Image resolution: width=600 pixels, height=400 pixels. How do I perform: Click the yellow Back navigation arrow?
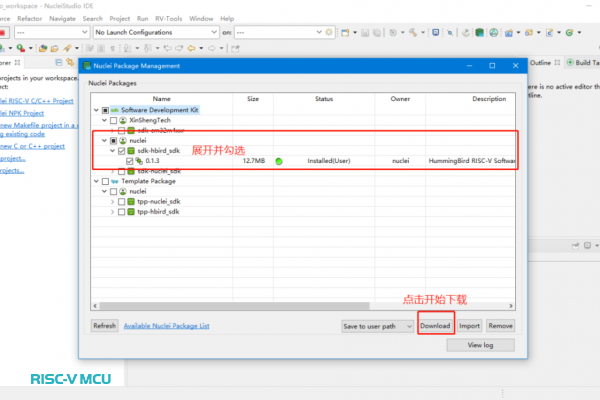coord(191,48)
